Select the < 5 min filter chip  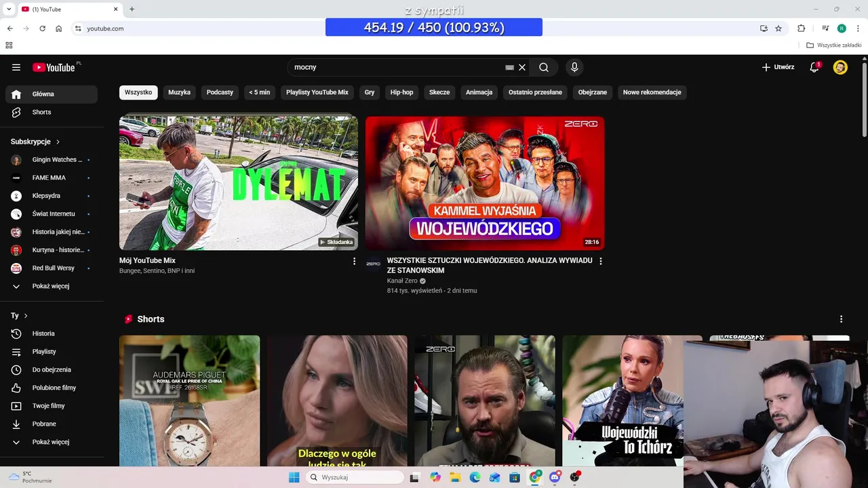(x=259, y=92)
